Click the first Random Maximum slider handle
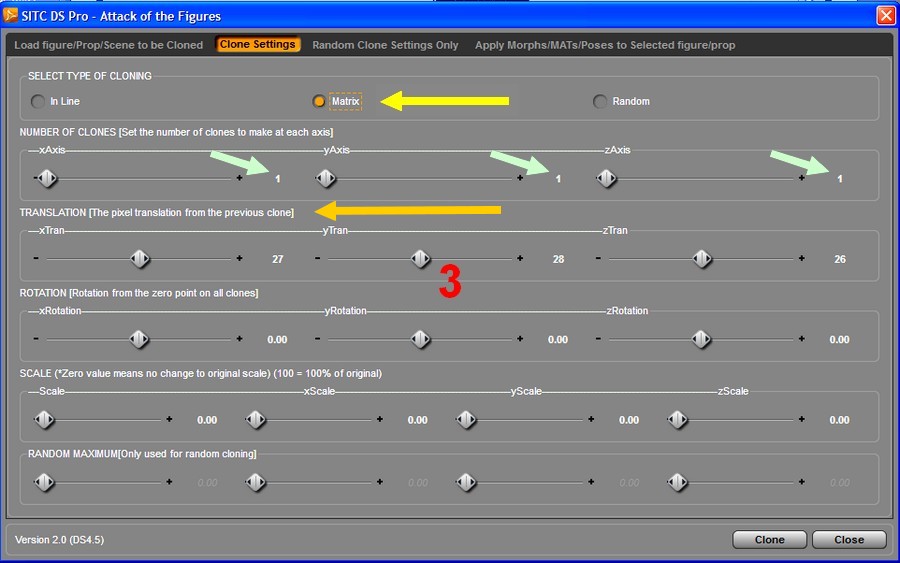 pos(44,482)
